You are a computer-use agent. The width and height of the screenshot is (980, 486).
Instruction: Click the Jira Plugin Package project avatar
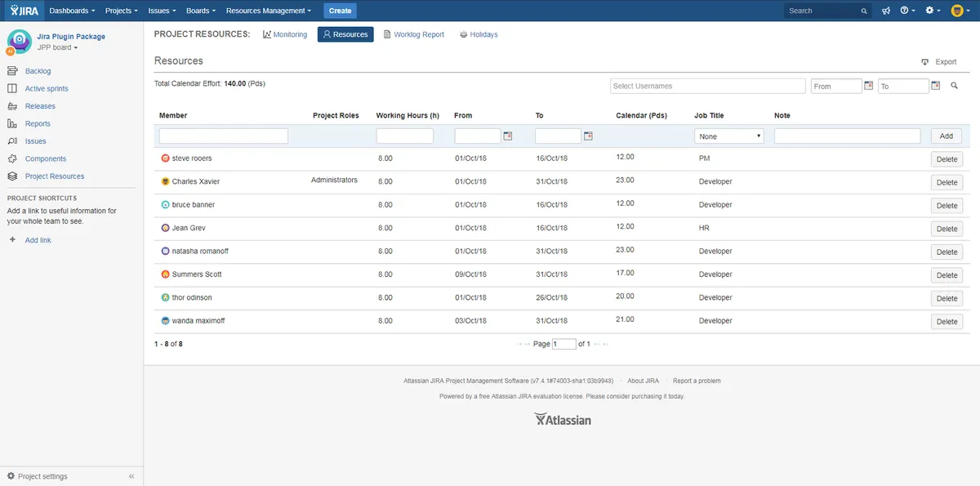pos(19,42)
